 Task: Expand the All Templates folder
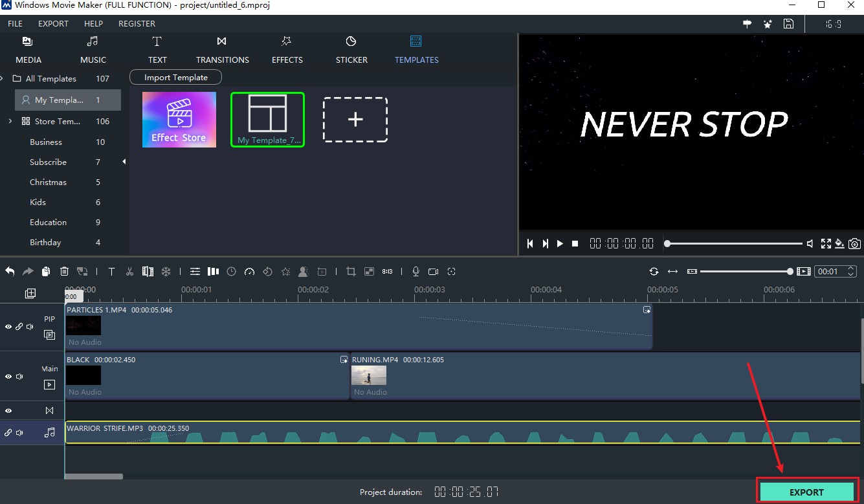click(3, 78)
